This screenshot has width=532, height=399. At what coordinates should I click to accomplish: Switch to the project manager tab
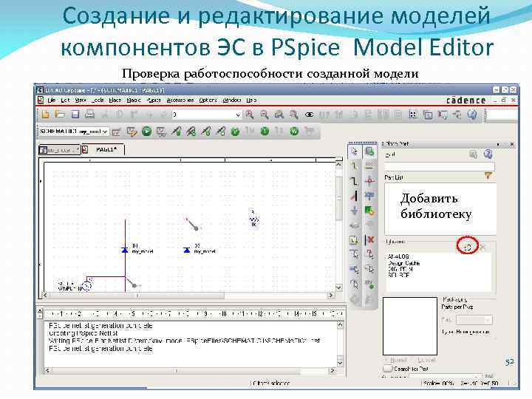pos(59,150)
